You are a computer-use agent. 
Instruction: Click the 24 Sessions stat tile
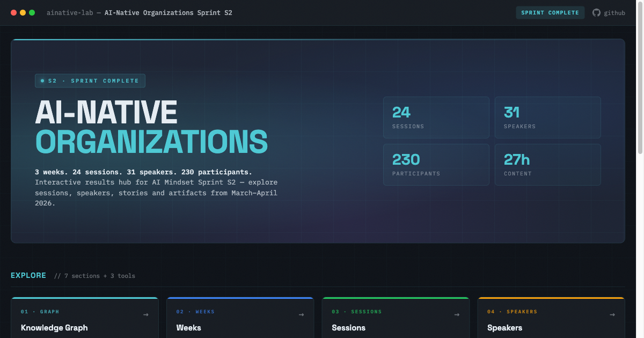click(436, 117)
